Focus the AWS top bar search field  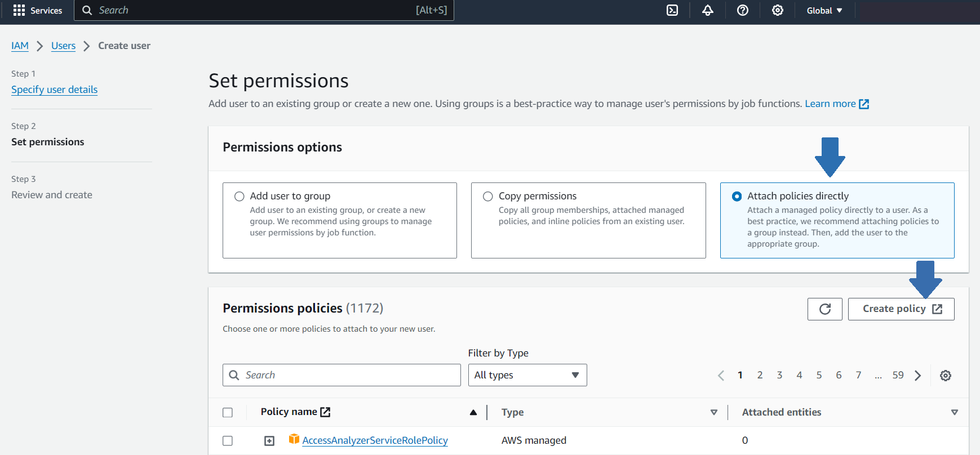[264, 10]
